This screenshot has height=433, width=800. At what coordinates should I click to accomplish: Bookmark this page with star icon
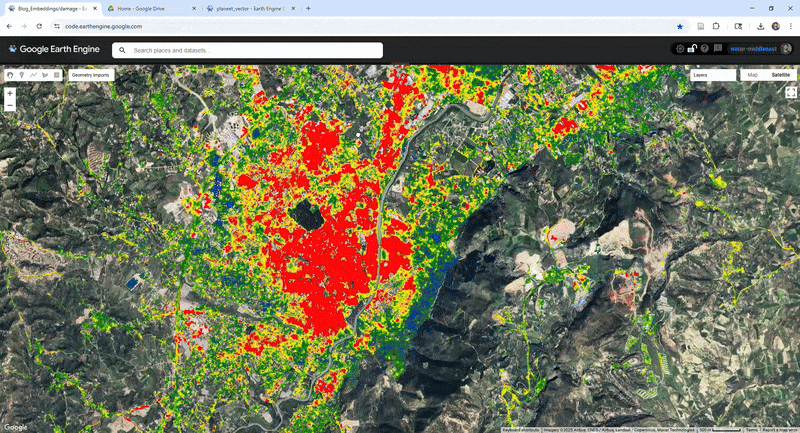click(x=680, y=26)
